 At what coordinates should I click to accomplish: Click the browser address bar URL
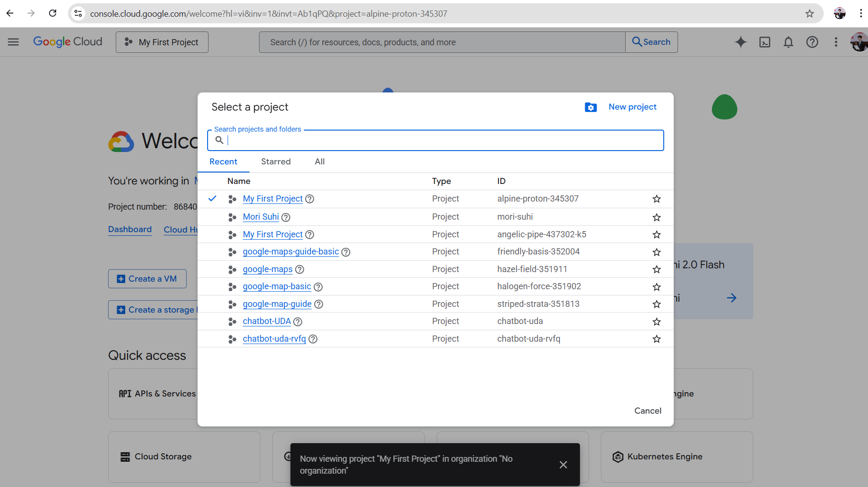[269, 13]
